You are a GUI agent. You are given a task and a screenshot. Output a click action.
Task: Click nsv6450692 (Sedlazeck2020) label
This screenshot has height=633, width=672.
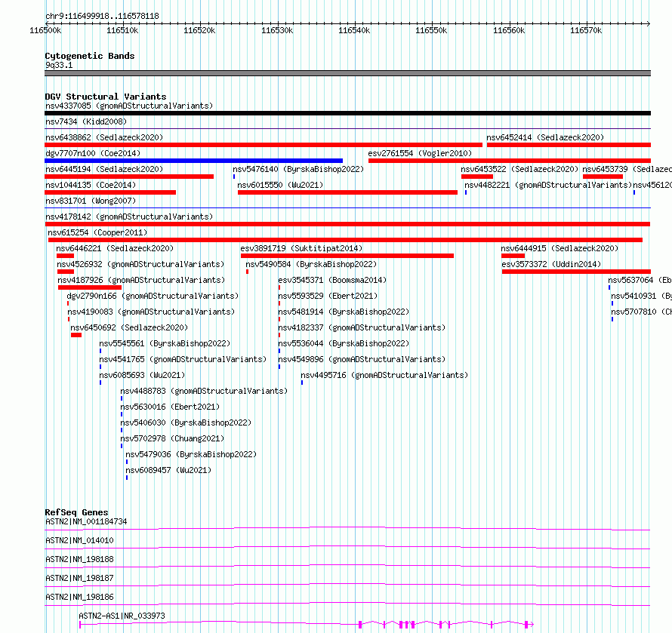pos(129,327)
